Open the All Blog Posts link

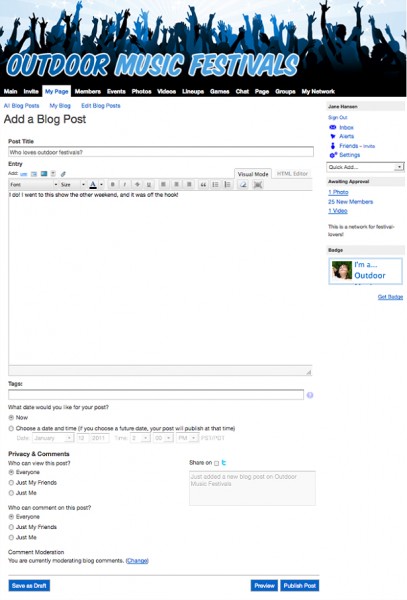21,106
